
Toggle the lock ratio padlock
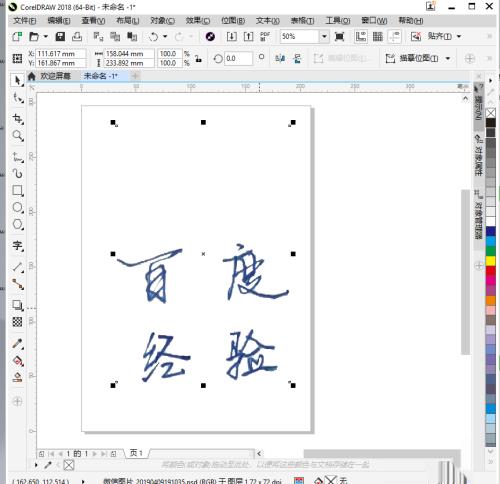tap(198, 59)
